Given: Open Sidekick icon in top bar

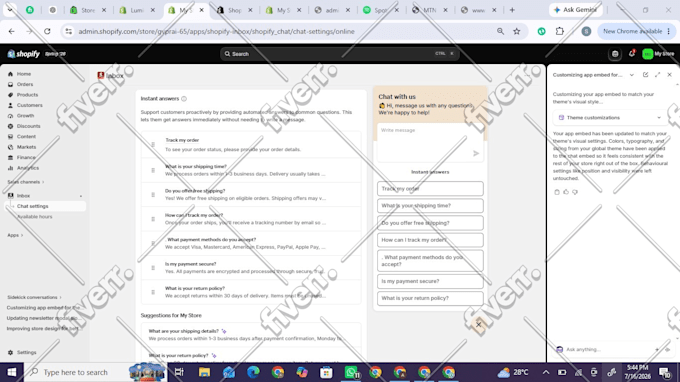Looking at the screenshot, I should 615,54.
